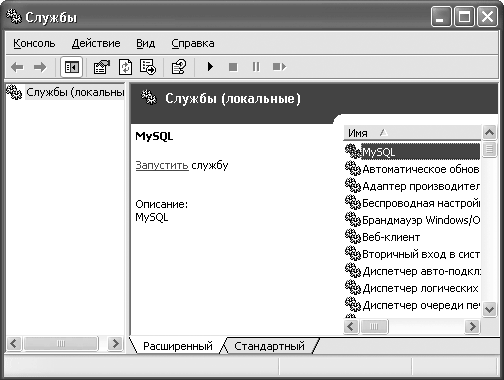504x380 pixels.
Task: Open the Консоль menu
Action: [x=34, y=43]
